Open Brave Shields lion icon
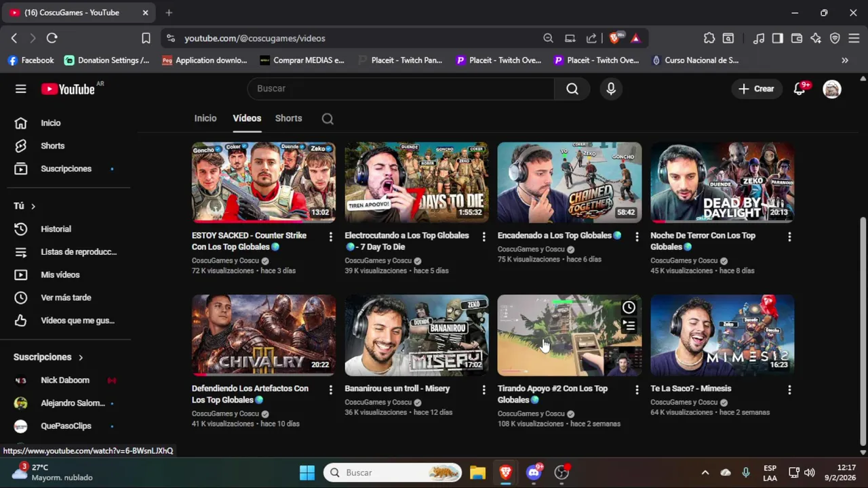The height and width of the screenshot is (488, 868). (615, 39)
